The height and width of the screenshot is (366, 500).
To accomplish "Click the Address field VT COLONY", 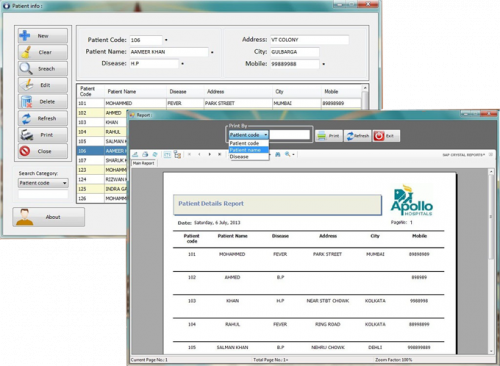I will 310,40.
